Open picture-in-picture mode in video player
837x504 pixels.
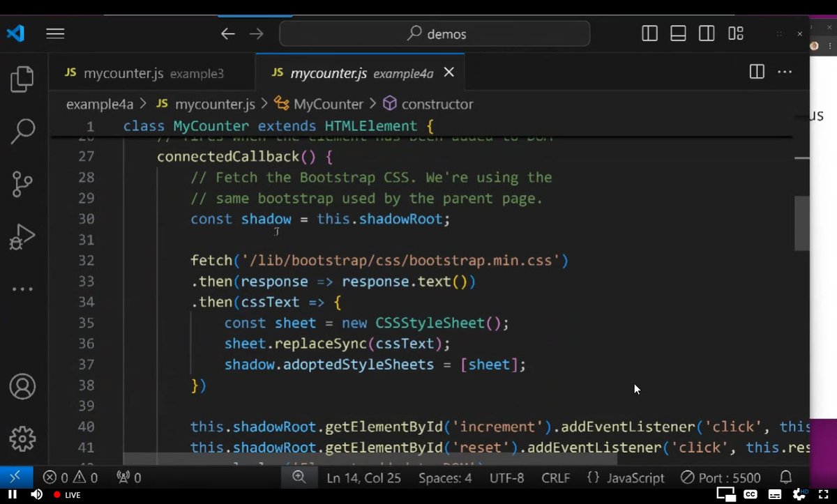point(726,494)
